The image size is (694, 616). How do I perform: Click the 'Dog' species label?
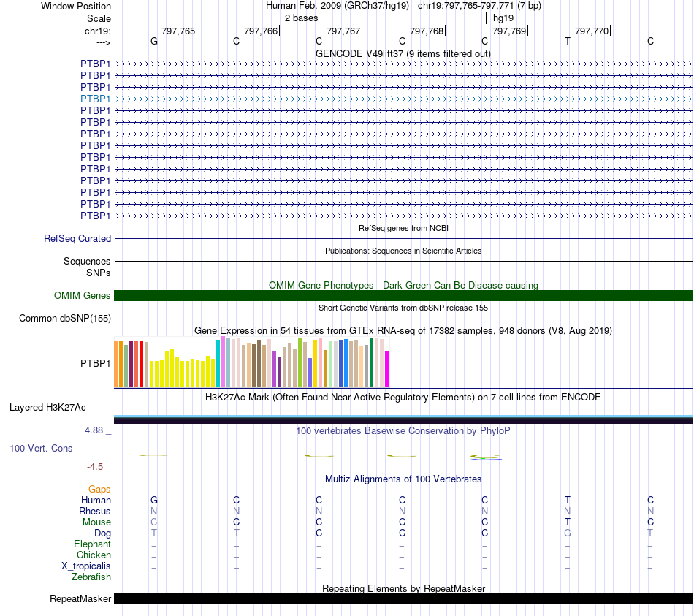102,533
